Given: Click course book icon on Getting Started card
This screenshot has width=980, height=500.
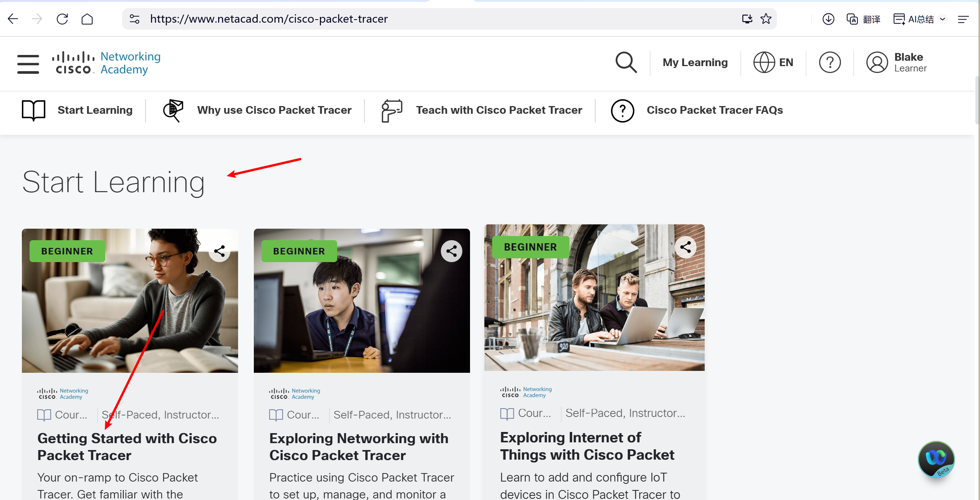Looking at the screenshot, I should pos(44,415).
